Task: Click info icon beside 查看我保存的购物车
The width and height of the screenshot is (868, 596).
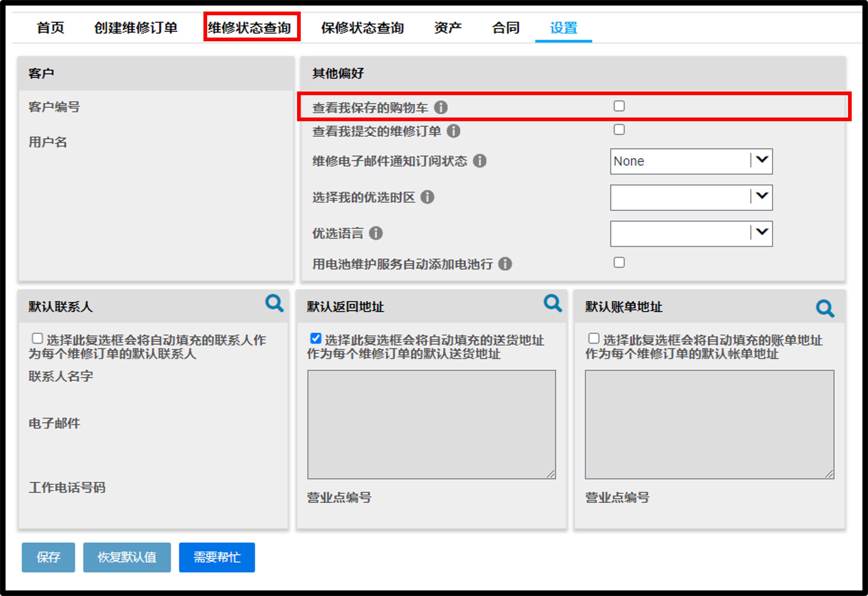Action: pos(441,108)
